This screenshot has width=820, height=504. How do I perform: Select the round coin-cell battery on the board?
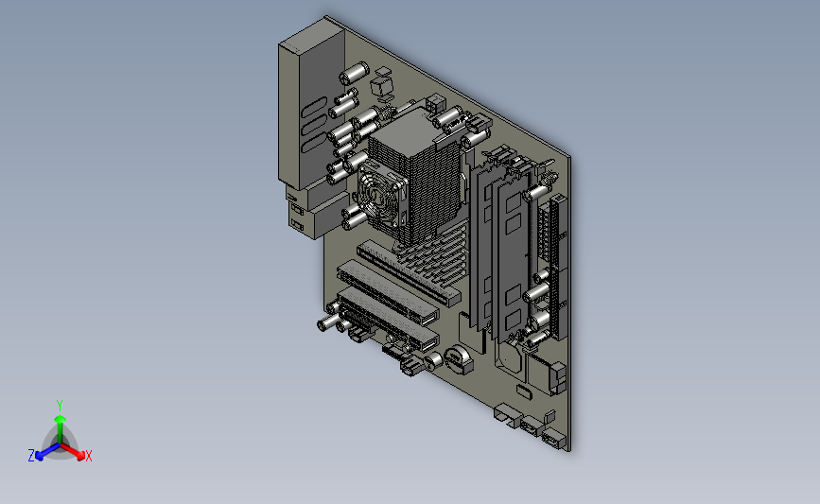point(458,359)
